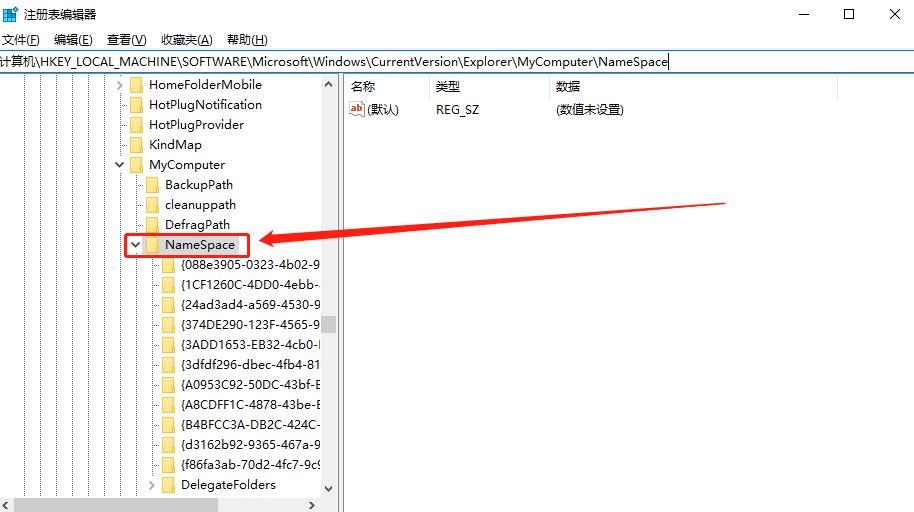Image resolution: width=914 pixels, height=512 pixels.
Task: Open the 文件(F) menu
Action: pyautogui.click(x=20, y=40)
